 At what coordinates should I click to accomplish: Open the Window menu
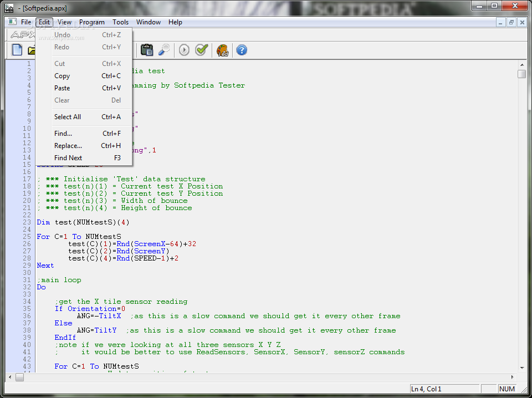(149, 22)
